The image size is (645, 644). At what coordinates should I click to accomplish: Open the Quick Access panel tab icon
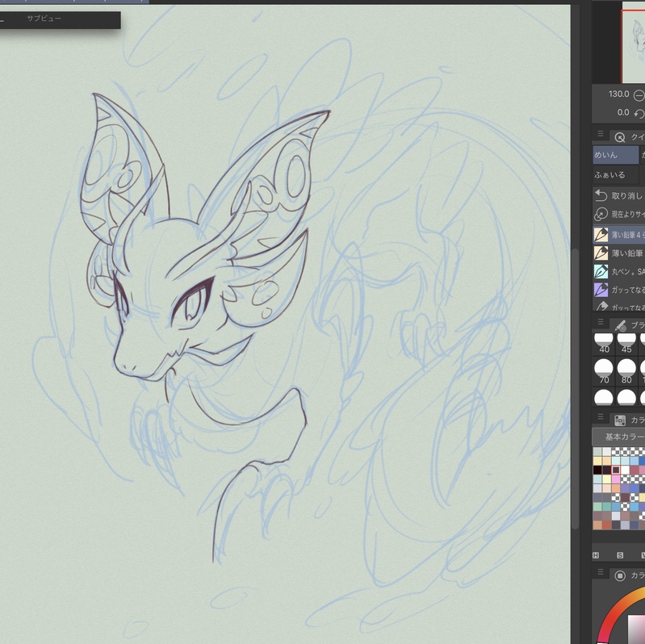[619, 137]
